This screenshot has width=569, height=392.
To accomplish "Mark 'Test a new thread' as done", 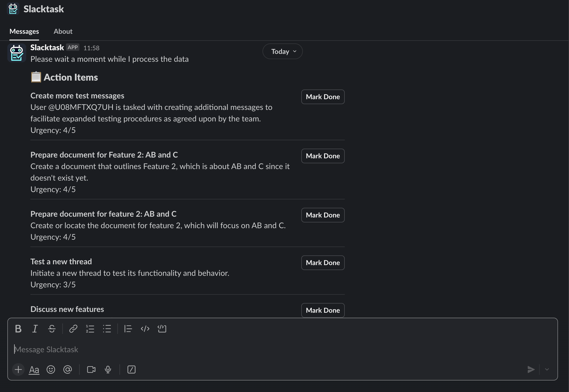I will [322, 262].
